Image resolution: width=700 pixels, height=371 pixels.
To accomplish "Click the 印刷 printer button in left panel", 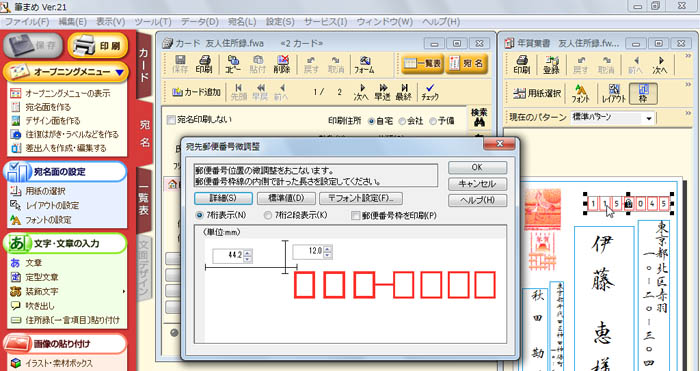I will point(98,46).
